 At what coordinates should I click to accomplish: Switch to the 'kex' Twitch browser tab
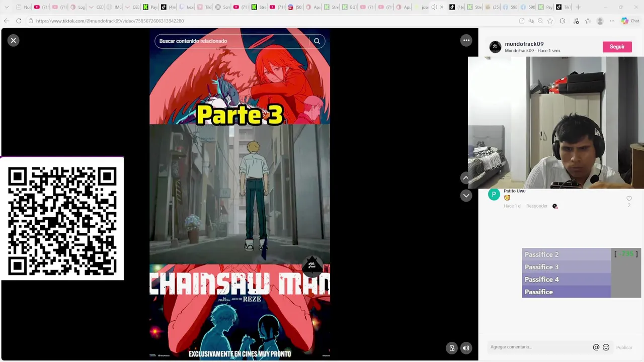pyautogui.click(x=187, y=7)
